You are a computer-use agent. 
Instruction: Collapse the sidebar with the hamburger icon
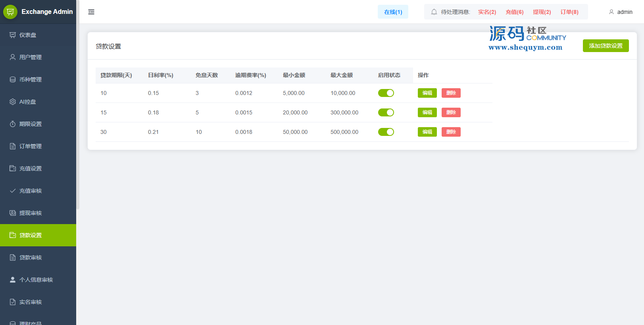[x=91, y=12]
